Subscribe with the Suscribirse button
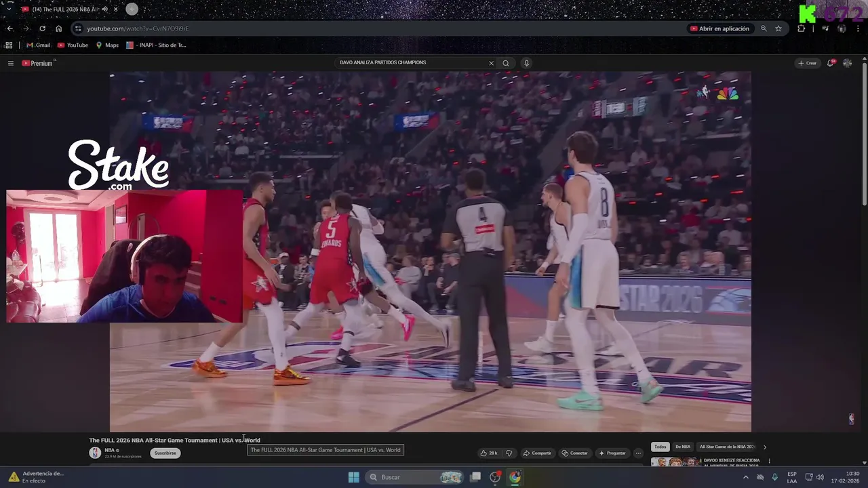868x488 pixels. pos(165,453)
